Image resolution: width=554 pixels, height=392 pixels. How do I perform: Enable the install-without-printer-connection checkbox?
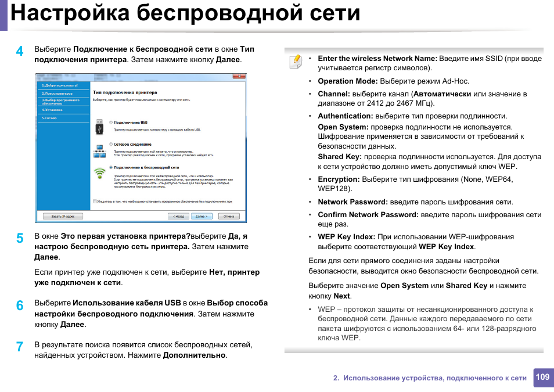(x=95, y=202)
